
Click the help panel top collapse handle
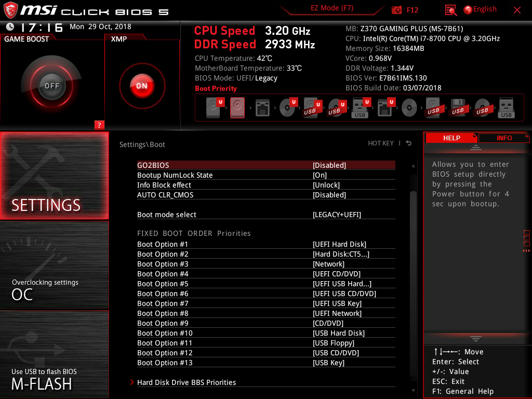476,147
